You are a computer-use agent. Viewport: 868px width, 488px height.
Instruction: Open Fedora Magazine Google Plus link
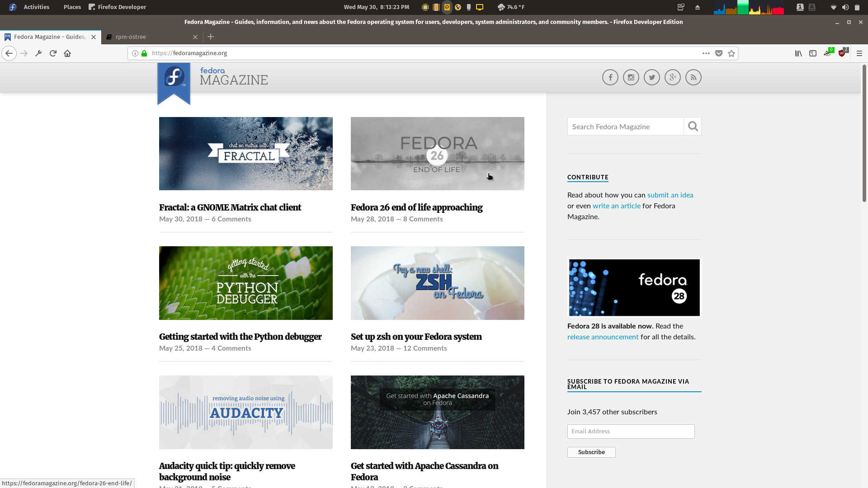click(x=673, y=77)
